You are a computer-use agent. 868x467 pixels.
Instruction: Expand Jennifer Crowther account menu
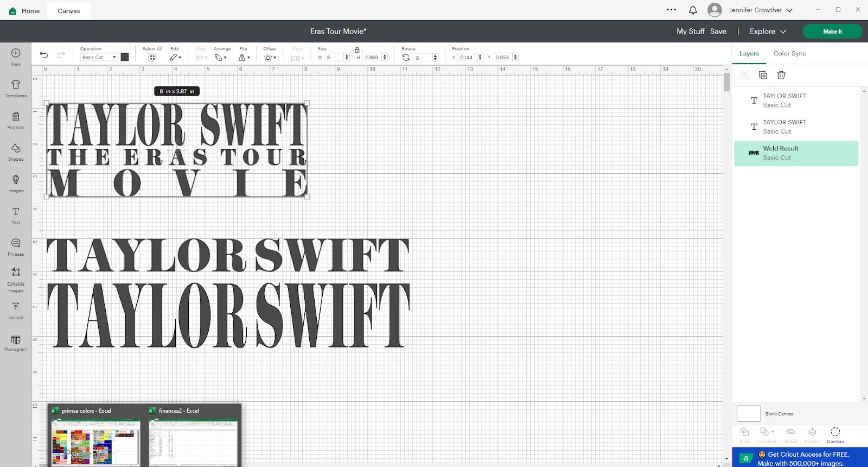pyautogui.click(x=761, y=10)
